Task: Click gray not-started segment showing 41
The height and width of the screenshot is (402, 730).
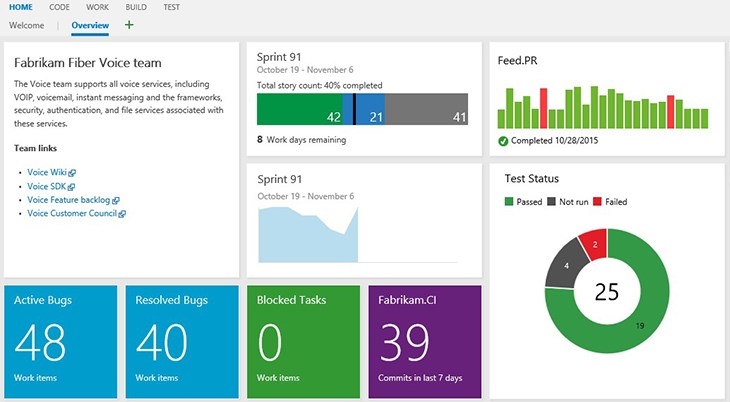Action: (x=426, y=109)
